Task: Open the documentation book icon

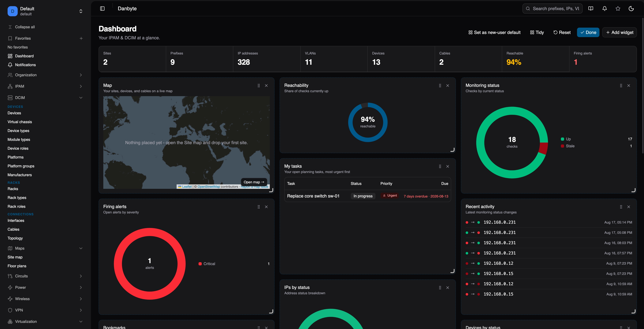Action: pyautogui.click(x=591, y=9)
